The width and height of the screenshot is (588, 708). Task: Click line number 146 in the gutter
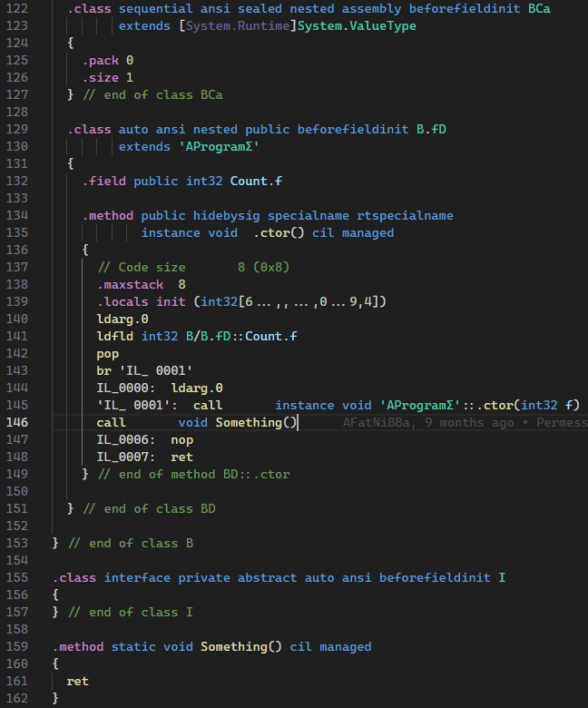coord(17,423)
